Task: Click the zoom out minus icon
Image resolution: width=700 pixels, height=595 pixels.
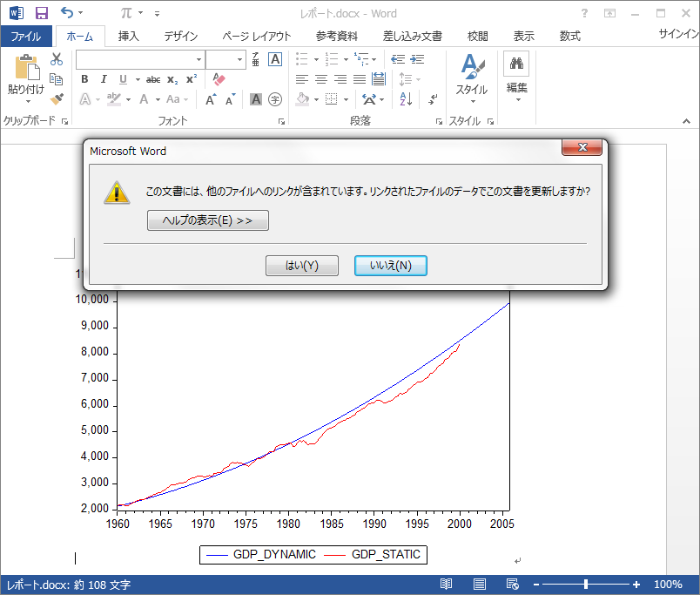Action: (536, 585)
